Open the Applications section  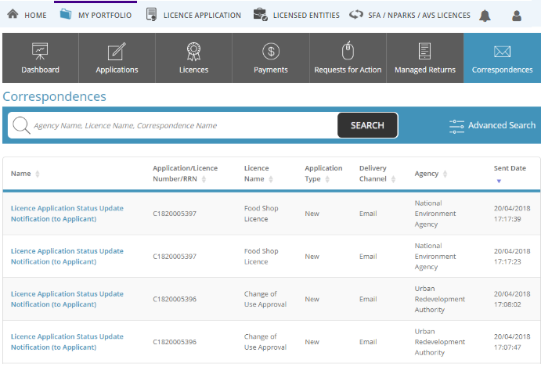117,59
